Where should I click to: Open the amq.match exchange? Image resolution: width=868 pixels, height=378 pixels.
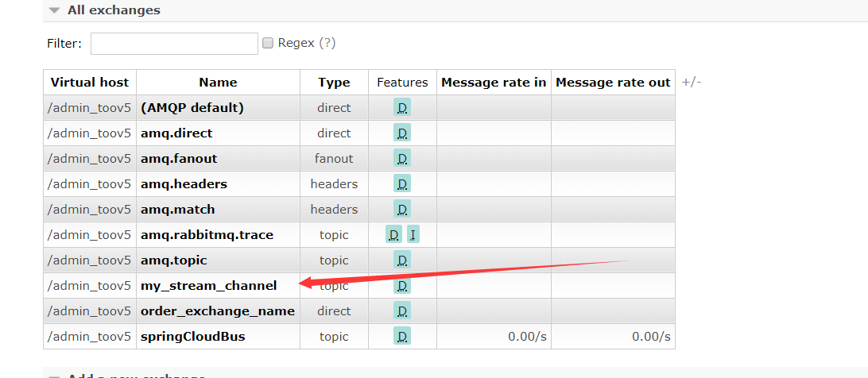point(178,210)
